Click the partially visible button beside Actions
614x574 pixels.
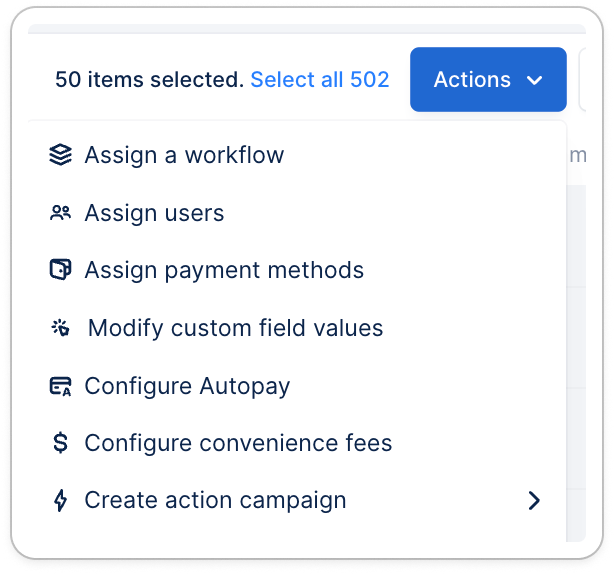click(582, 79)
